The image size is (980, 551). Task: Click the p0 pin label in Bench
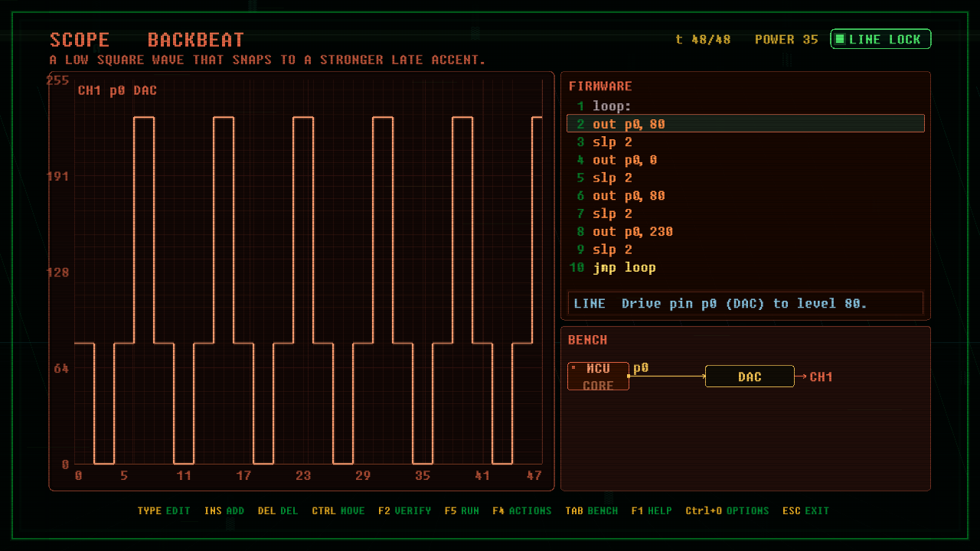(x=641, y=368)
